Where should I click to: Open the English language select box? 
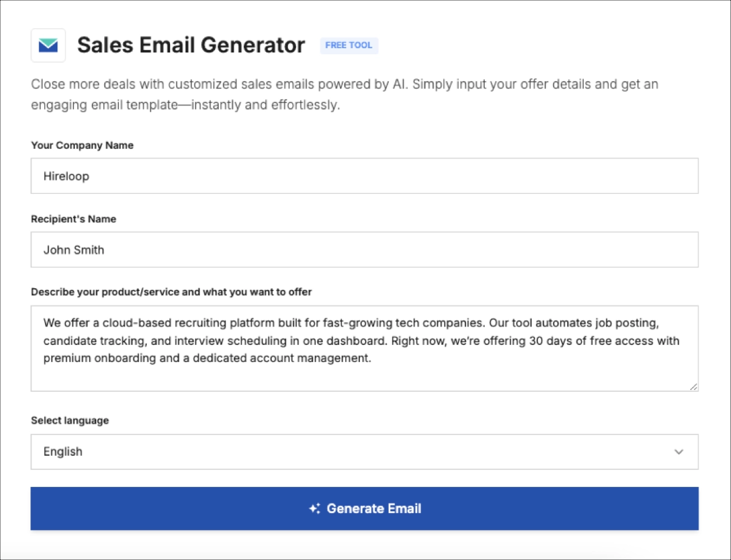pyautogui.click(x=364, y=452)
